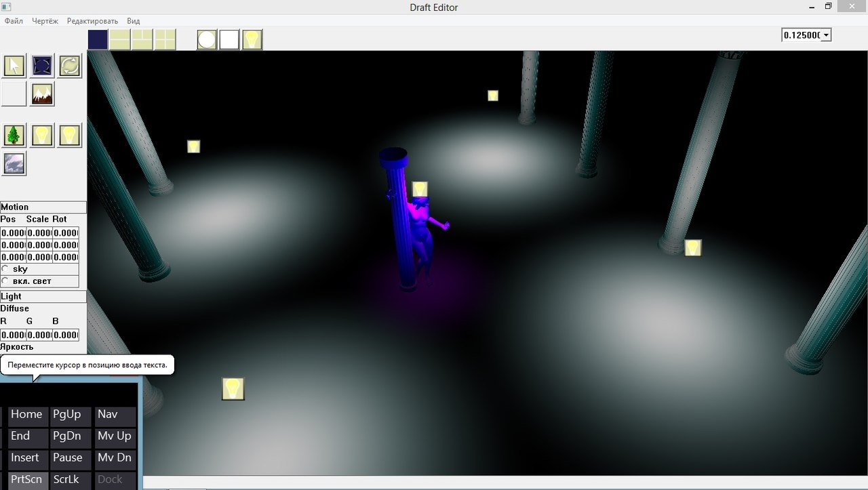The width and height of the screenshot is (868, 490).
Task: Click the first-row Scale field under Motion
Action: click(39, 233)
